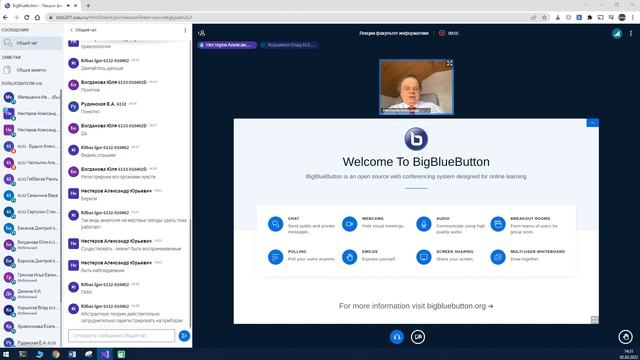Go to the browser home button
This screenshot has height=360, width=640.
[x=37, y=18]
